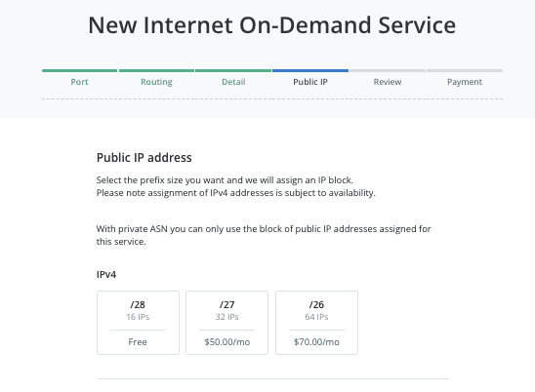
Task: Click the 'Free' price text
Action: pyautogui.click(x=138, y=342)
